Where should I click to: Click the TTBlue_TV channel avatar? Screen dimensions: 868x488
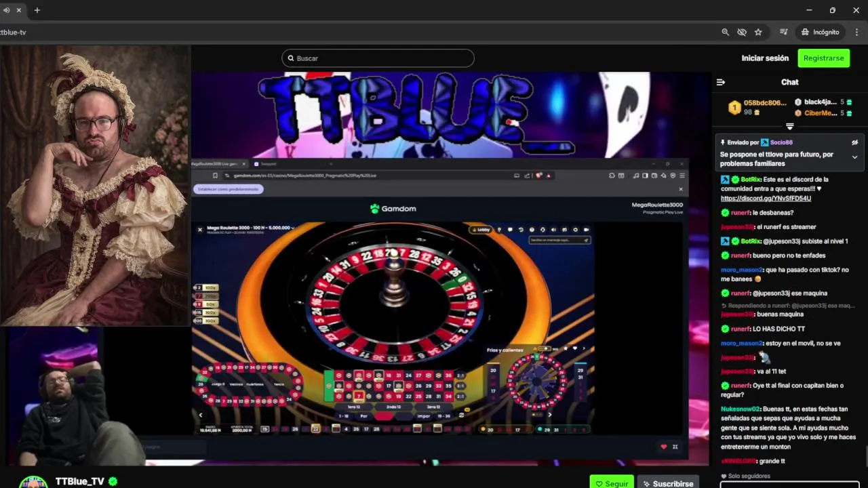pos(33,482)
